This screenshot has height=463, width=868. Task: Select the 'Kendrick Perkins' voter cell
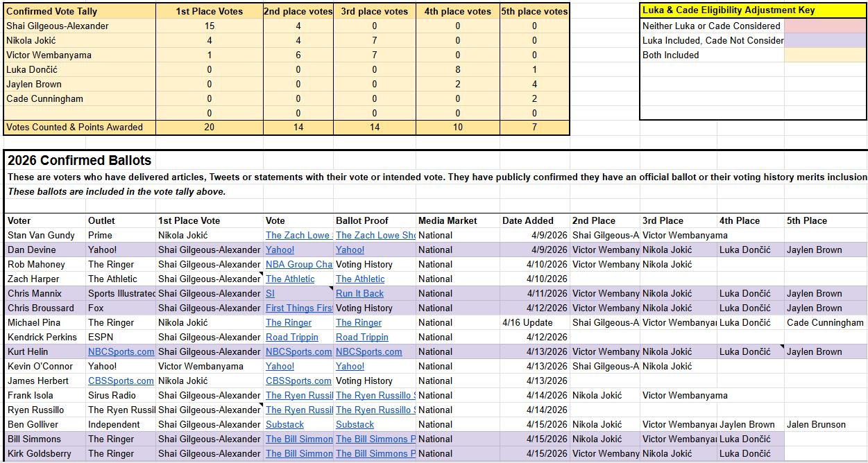[x=44, y=337]
